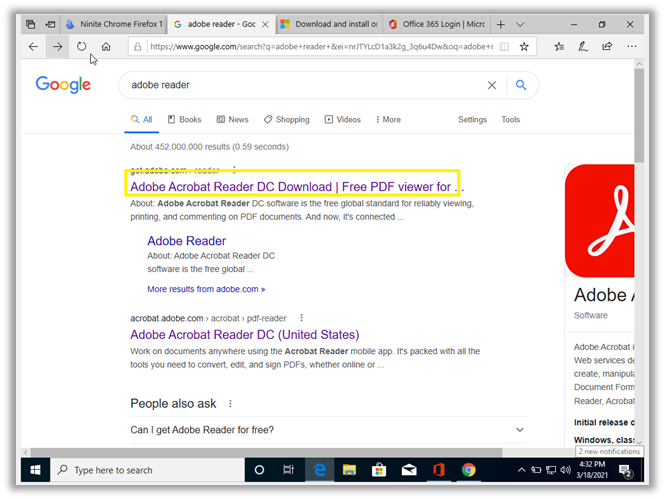Go back to the previous page
This screenshot has height=499, width=665.
tap(33, 47)
